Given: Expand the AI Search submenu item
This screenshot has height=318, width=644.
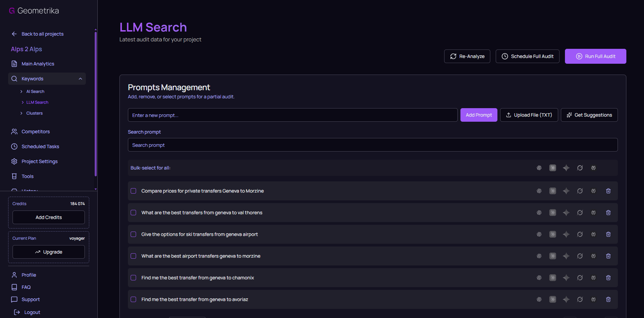Looking at the screenshot, I should point(21,92).
